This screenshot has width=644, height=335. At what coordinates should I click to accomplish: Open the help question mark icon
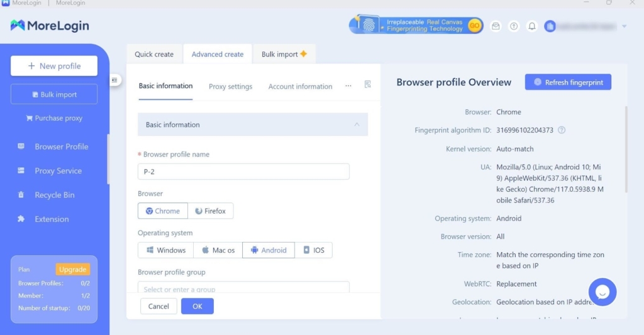pyautogui.click(x=514, y=26)
